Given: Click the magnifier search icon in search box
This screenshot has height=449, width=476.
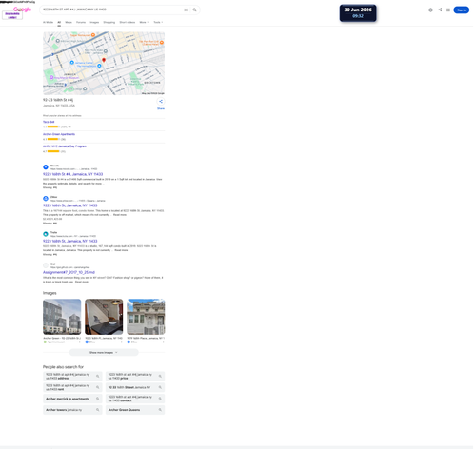Looking at the screenshot, I should 195,10.
